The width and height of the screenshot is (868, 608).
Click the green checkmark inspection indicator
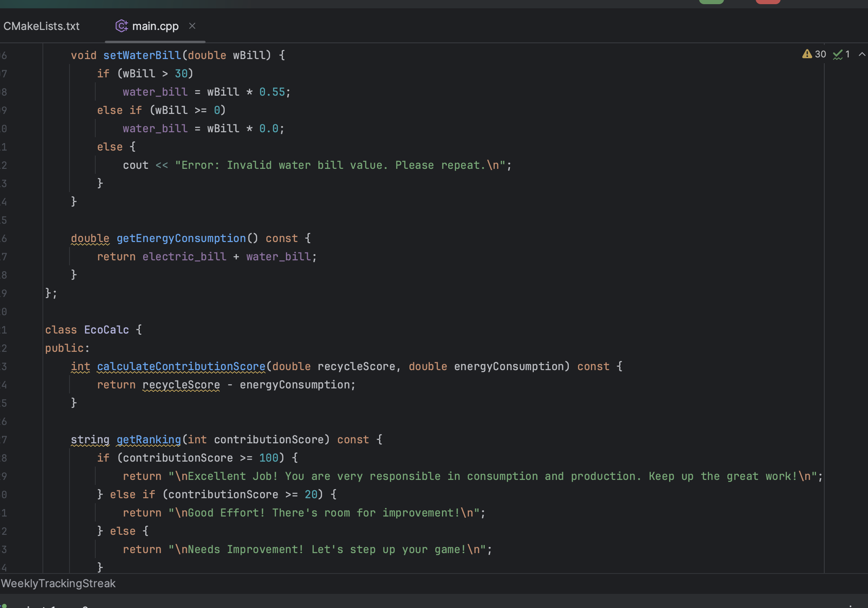tap(838, 54)
